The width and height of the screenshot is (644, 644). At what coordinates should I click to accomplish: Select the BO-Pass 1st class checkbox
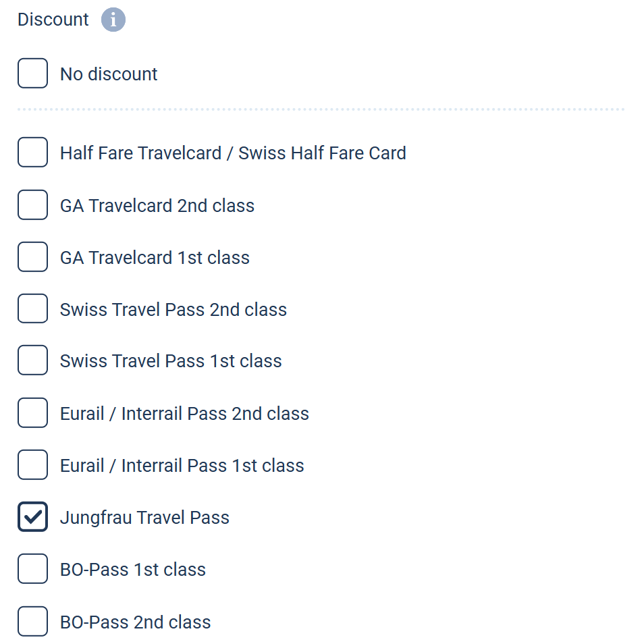[32, 569]
